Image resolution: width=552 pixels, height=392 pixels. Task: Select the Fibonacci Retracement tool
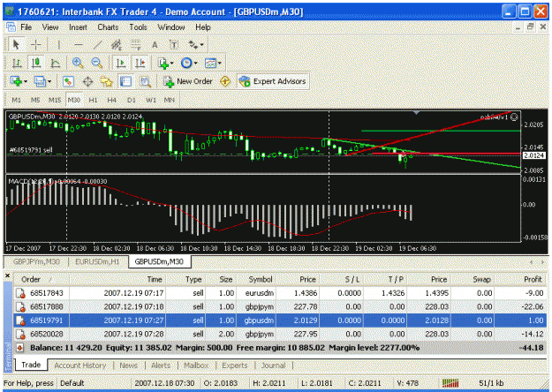coord(135,45)
